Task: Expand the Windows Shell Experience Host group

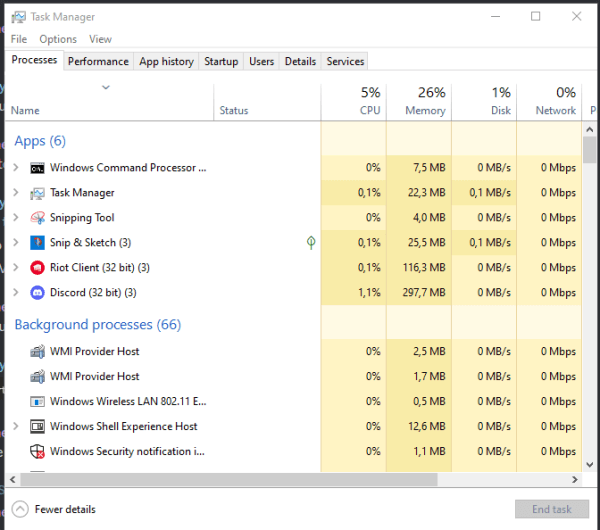Action: click(16, 426)
